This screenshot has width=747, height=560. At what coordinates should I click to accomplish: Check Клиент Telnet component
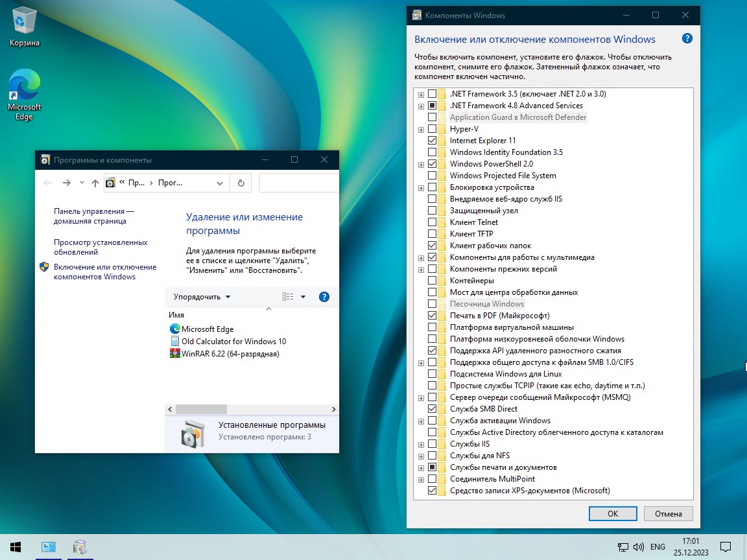point(432,222)
